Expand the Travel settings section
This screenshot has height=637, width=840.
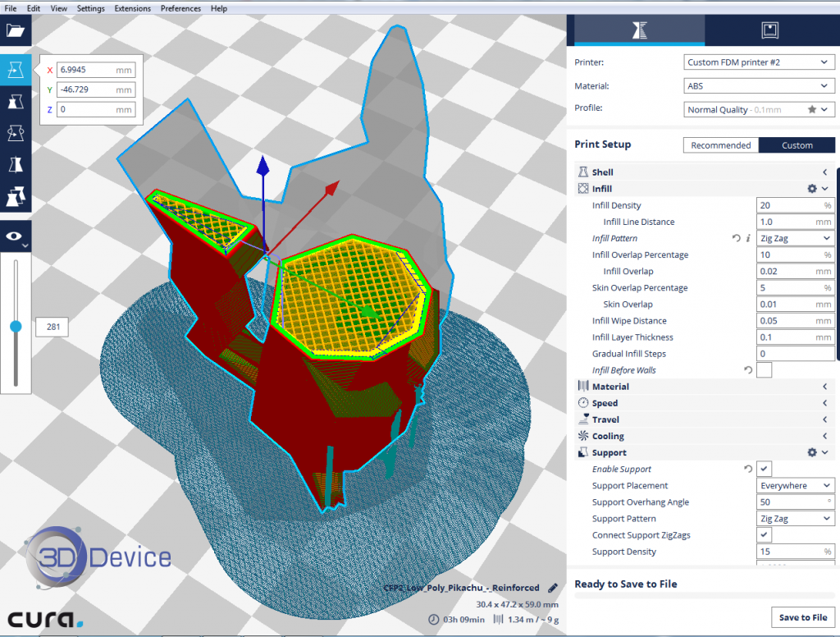pos(704,419)
